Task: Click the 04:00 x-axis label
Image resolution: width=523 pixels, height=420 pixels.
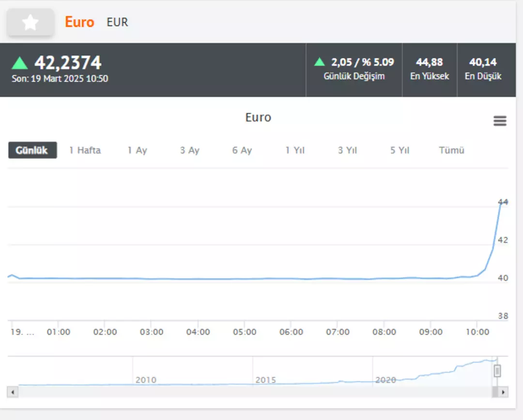Action: point(198,332)
